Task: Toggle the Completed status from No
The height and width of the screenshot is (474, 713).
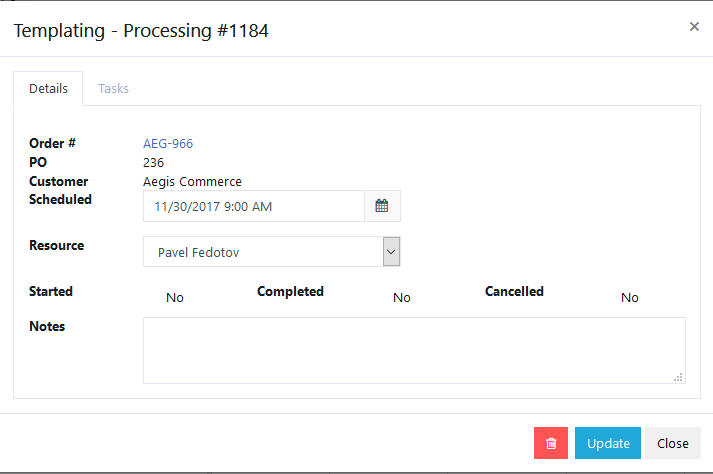Action: tap(402, 298)
